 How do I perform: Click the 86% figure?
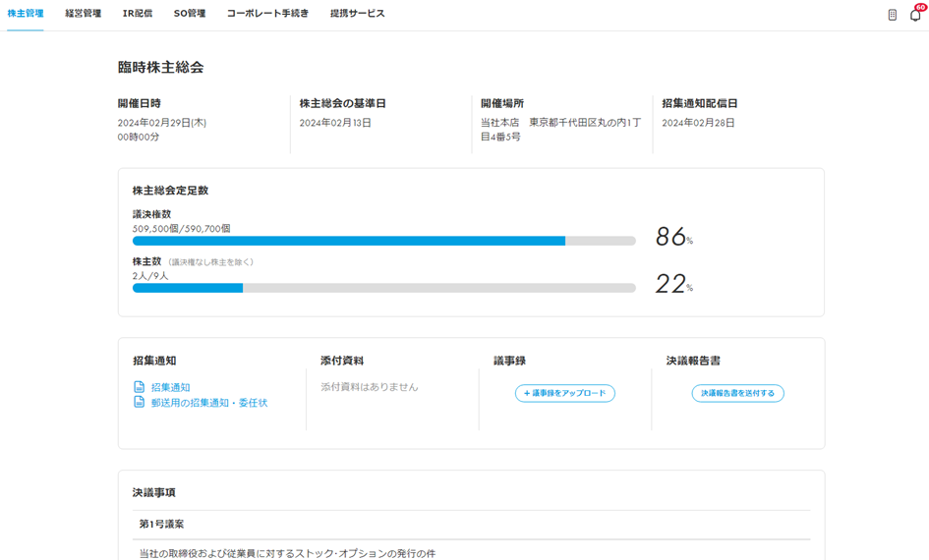pos(673,237)
